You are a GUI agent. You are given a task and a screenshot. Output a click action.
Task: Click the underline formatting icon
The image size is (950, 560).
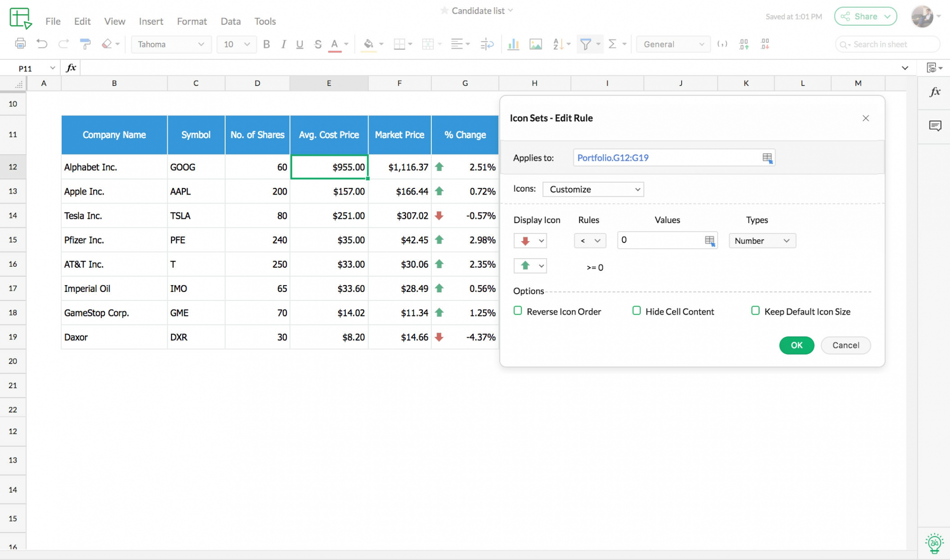pos(300,44)
